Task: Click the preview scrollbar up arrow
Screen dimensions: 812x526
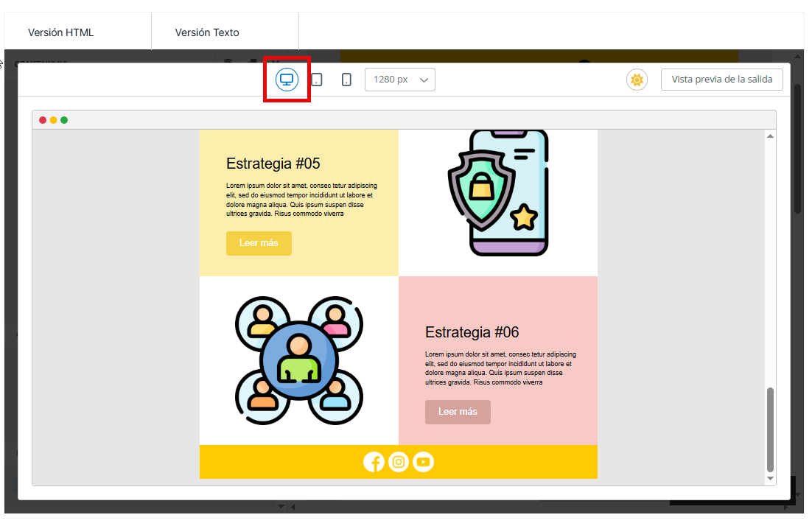Action: [771, 136]
